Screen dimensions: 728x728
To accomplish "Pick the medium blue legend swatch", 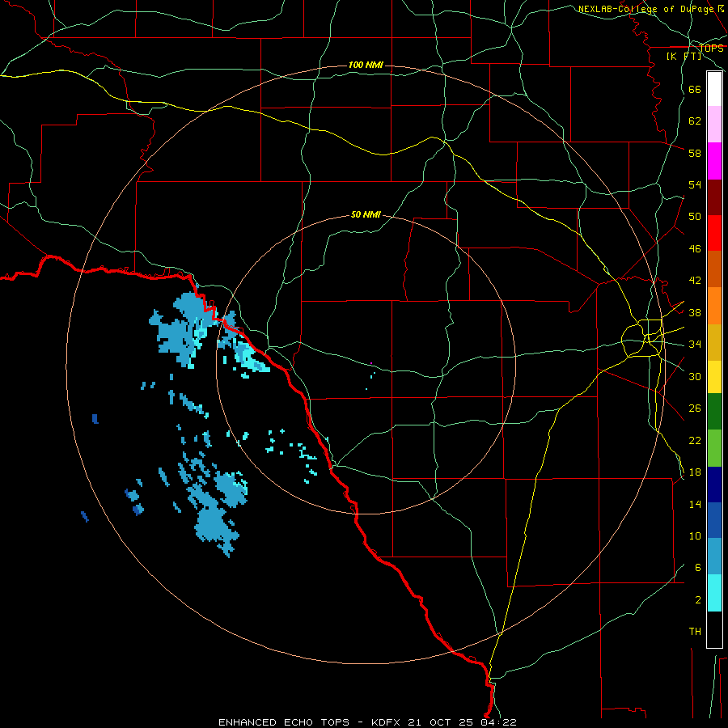I will (714, 520).
